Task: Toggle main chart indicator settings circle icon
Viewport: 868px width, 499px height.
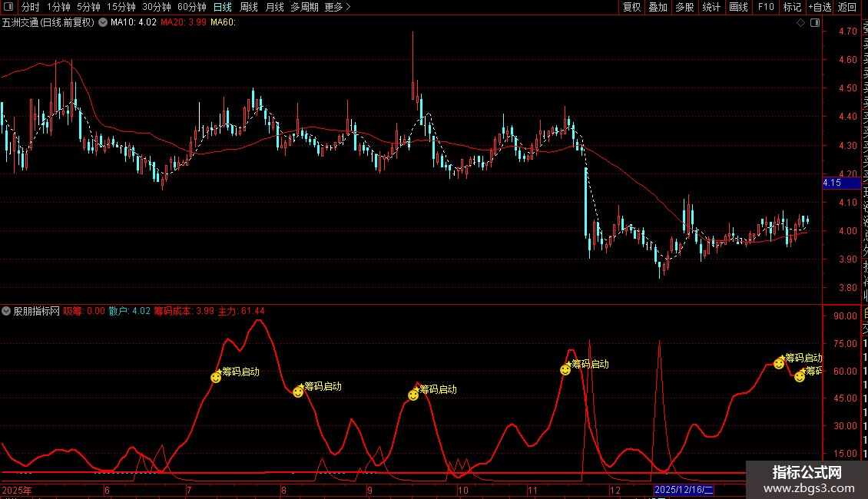Action: [x=103, y=22]
